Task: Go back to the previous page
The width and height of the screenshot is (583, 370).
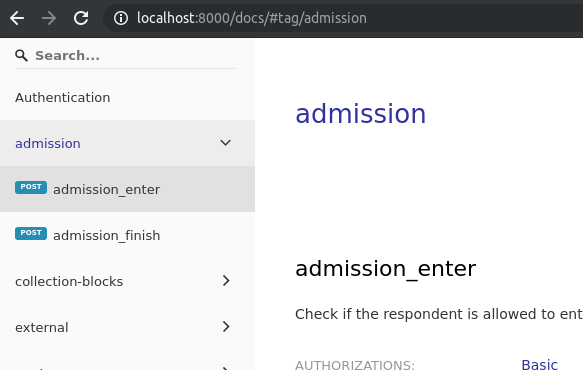Action: click(17, 18)
